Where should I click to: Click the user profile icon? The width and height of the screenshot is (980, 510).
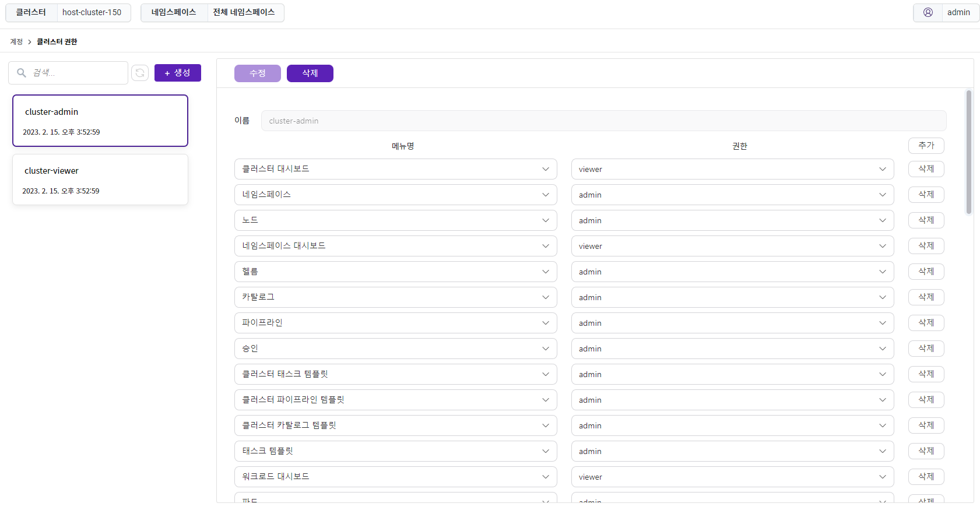tap(928, 12)
